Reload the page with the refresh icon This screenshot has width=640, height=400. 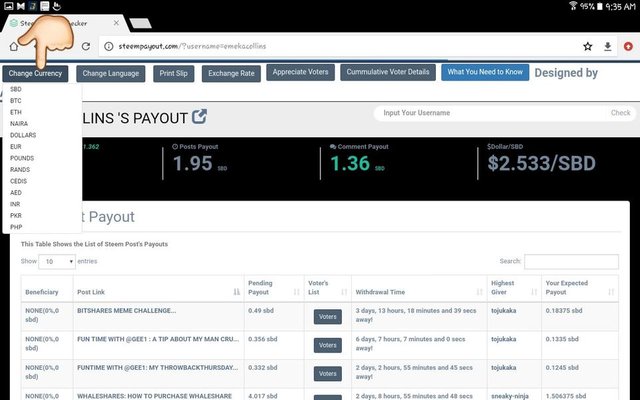86,46
